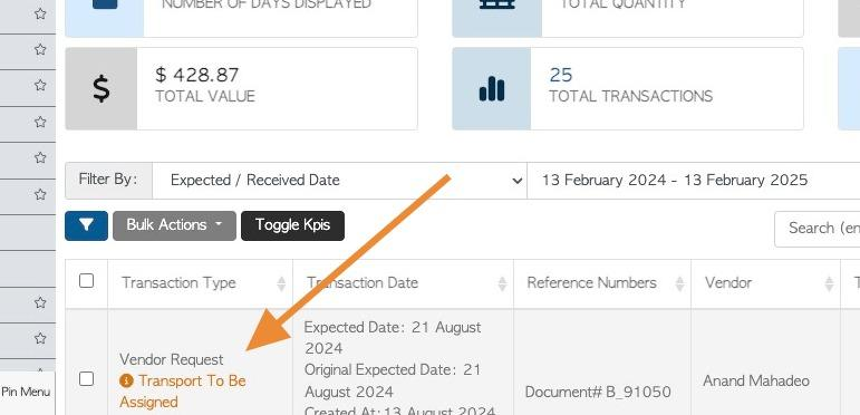Screen dimensions: 860x415
Task: Sort by Transaction Type column arrows
Action: 281,283
